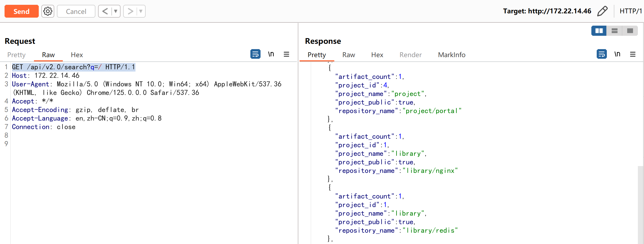Screen dimensions: 644x244
Task: Toggle non-printable characters in Request panel
Action: pyautogui.click(x=271, y=54)
